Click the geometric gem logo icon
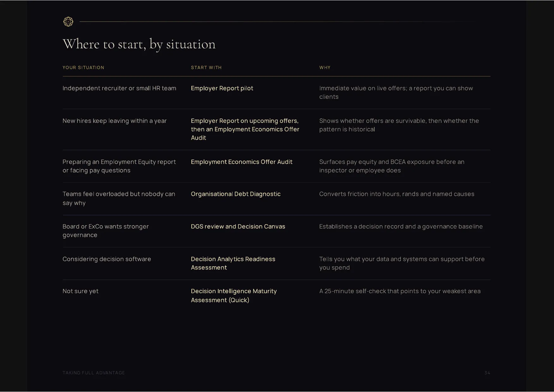The width and height of the screenshot is (554, 392). pyautogui.click(x=68, y=21)
